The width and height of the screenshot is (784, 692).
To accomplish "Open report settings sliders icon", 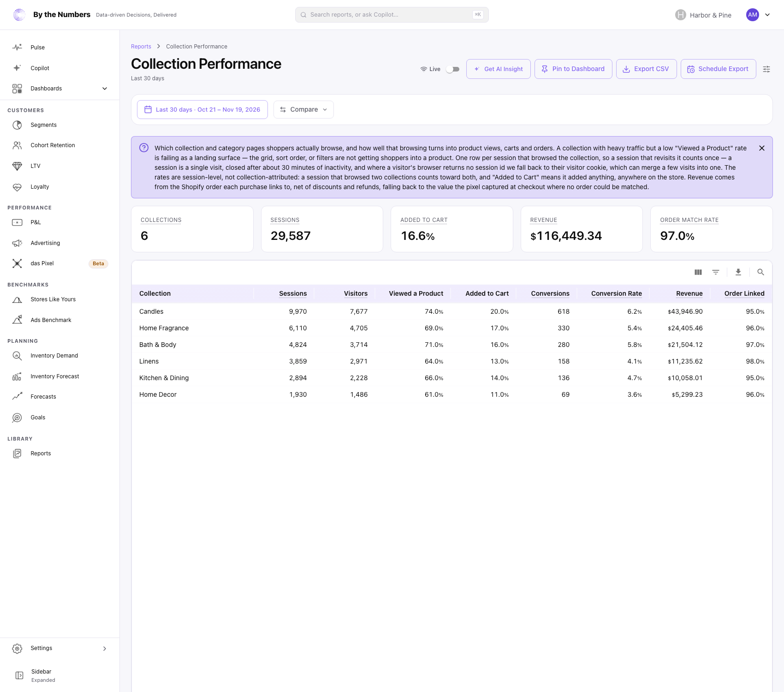I will pyautogui.click(x=766, y=69).
